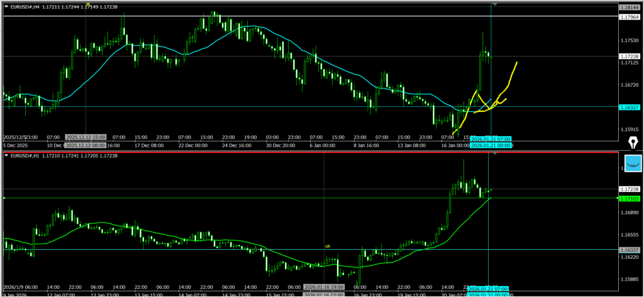Select the green 1.17103 price level label
This screenshot has width=644, height=297.
click(x=629, y=198)
